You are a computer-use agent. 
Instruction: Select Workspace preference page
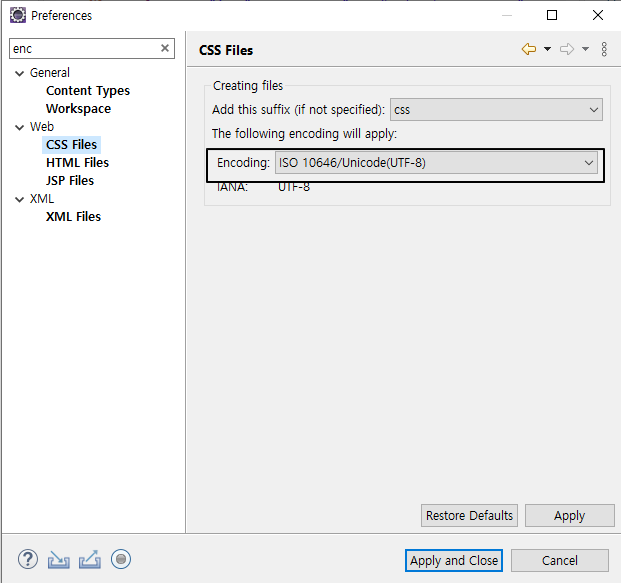click(x=78, y=109)
